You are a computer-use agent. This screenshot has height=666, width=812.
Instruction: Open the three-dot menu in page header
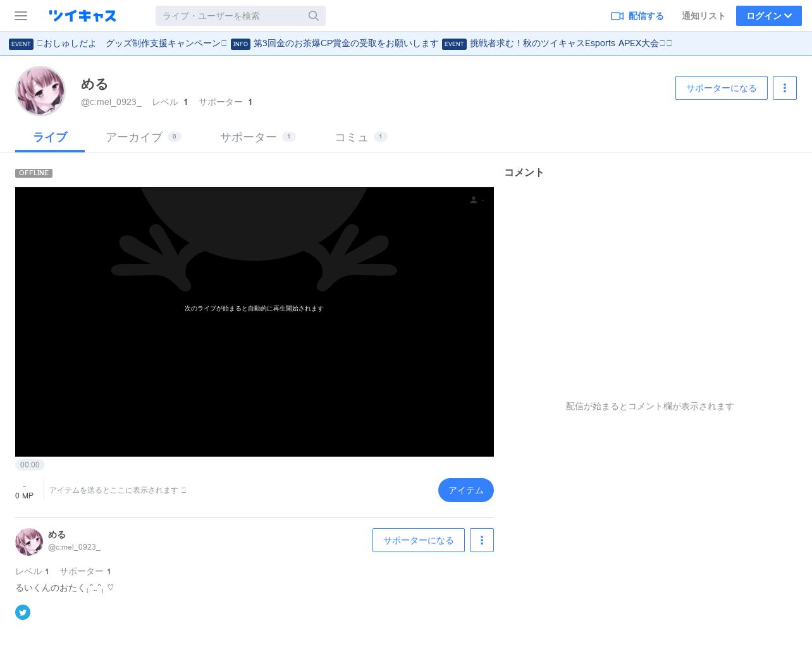[x=785, y=88]
